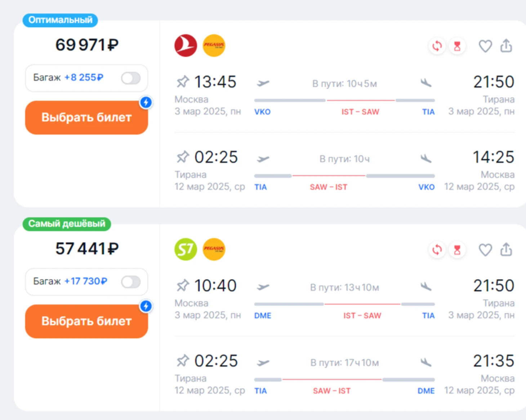Viewport: 526px width, 420px height.
Task: Click the share icon on the 57 441₽ ticket
Action: 506,249
